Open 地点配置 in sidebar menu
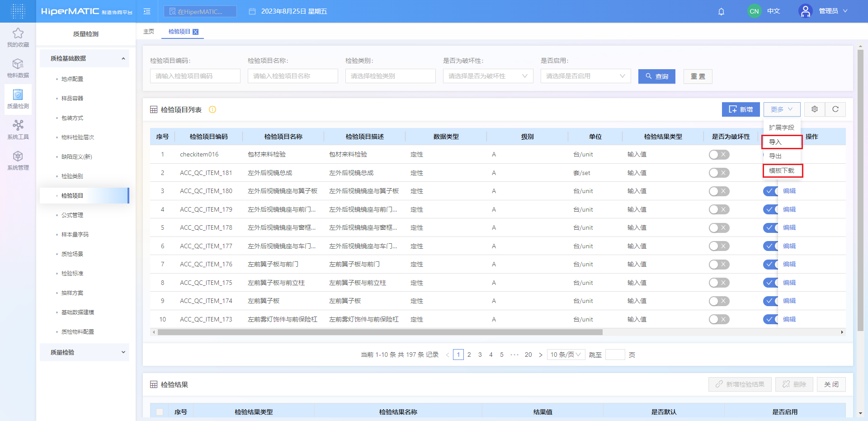The width and height of the screenshot is (868, 421). tap(72, 79)
